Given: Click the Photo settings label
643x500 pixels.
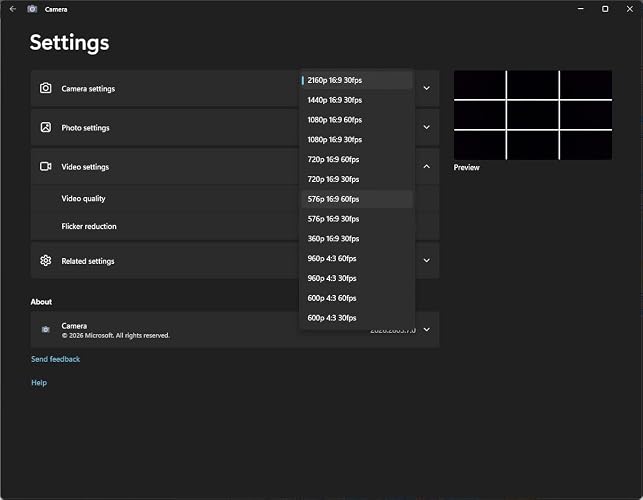Looking at the screenshot, I should 85,128.
